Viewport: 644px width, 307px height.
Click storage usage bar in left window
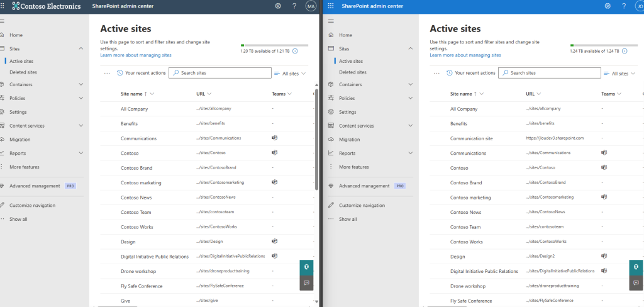pyautogui.click(x=274, y=45)
